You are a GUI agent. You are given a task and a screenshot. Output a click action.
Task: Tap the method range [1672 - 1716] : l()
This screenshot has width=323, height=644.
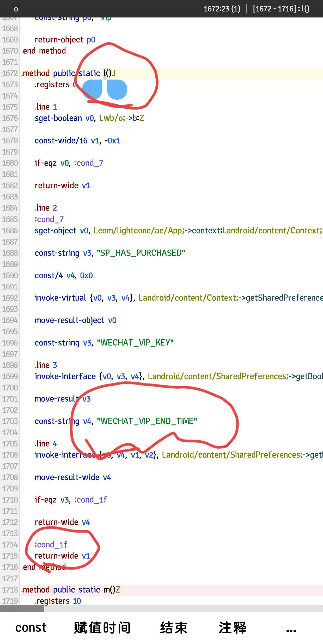point(281,9)
